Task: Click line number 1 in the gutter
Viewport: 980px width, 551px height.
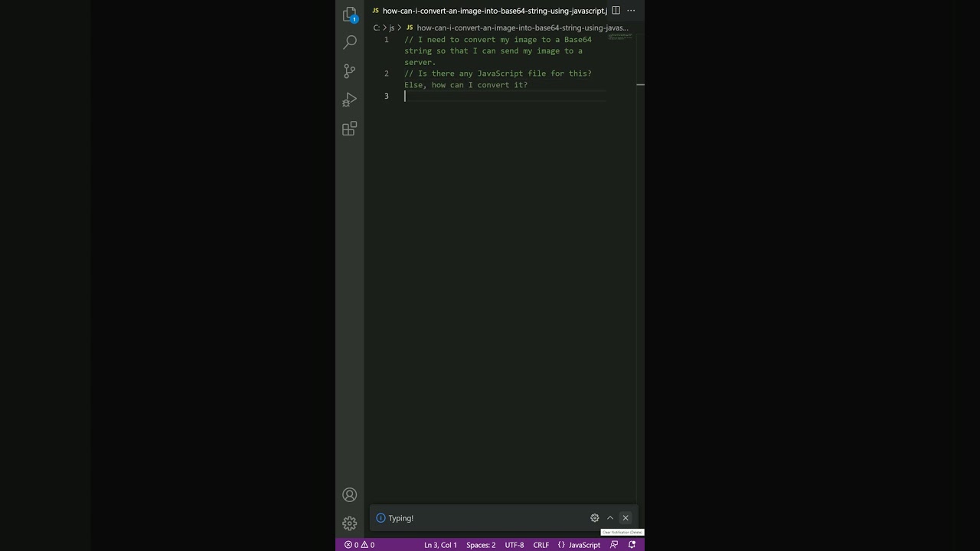Action: pos(386,40)
